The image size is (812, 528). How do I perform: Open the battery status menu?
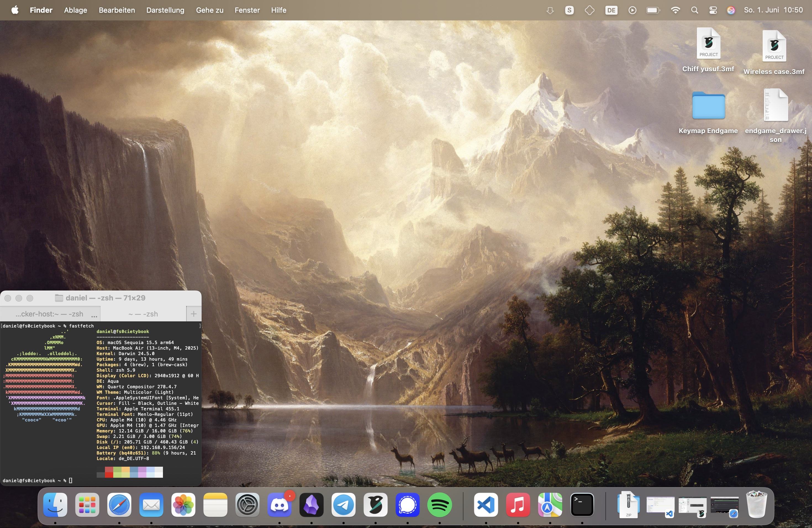(x=653, y=10)
